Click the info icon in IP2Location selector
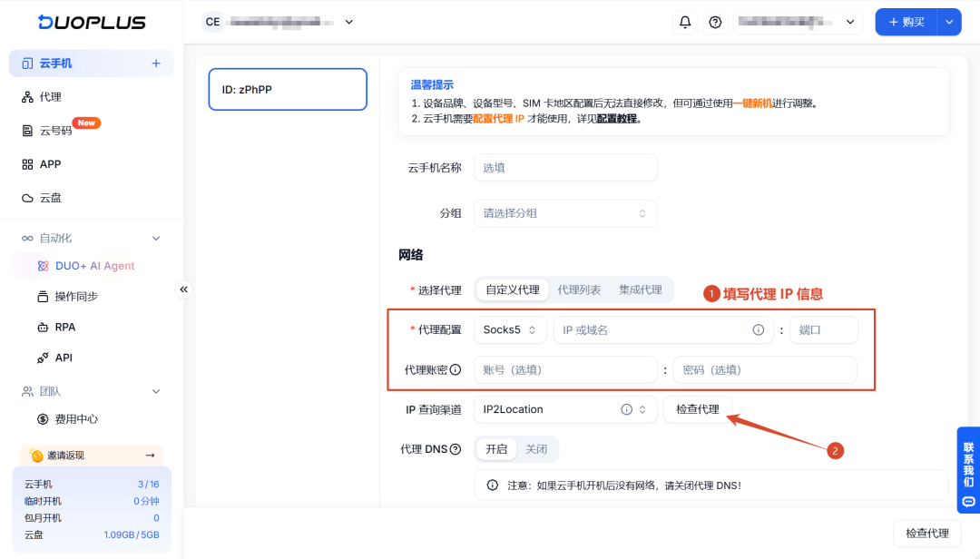 coord(626,409)
